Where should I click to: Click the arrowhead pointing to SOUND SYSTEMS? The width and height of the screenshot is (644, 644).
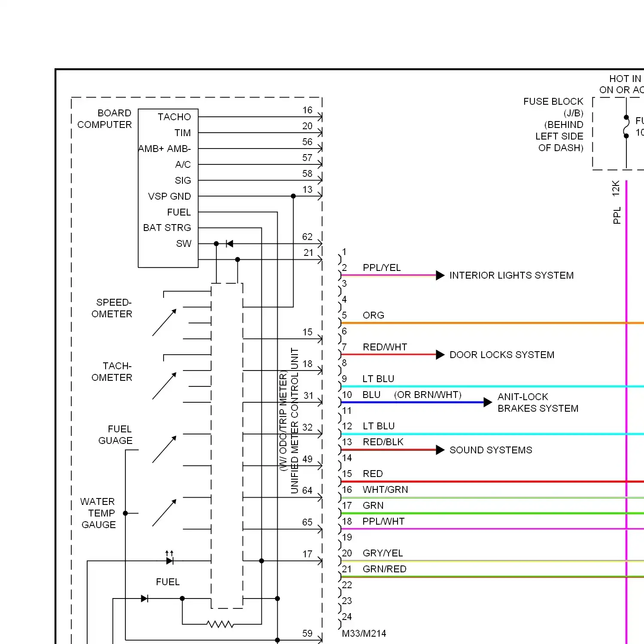[440, 450]
